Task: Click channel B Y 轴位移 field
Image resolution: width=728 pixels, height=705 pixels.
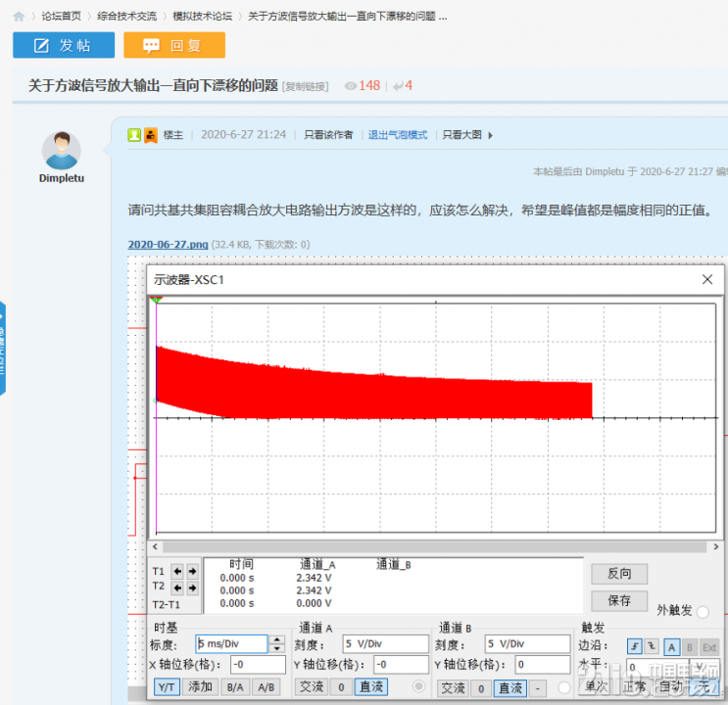Action: (543, 664)
